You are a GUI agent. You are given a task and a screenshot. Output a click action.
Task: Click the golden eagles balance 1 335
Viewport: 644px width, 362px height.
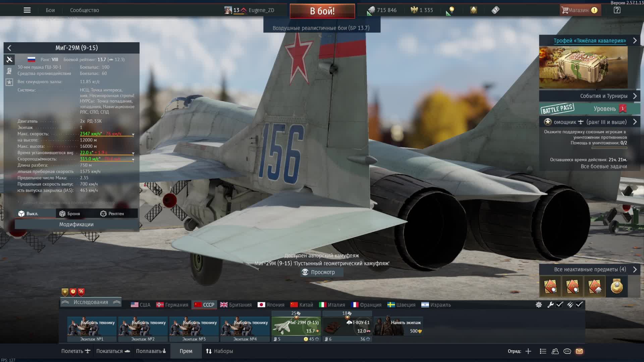coord(422,10)
